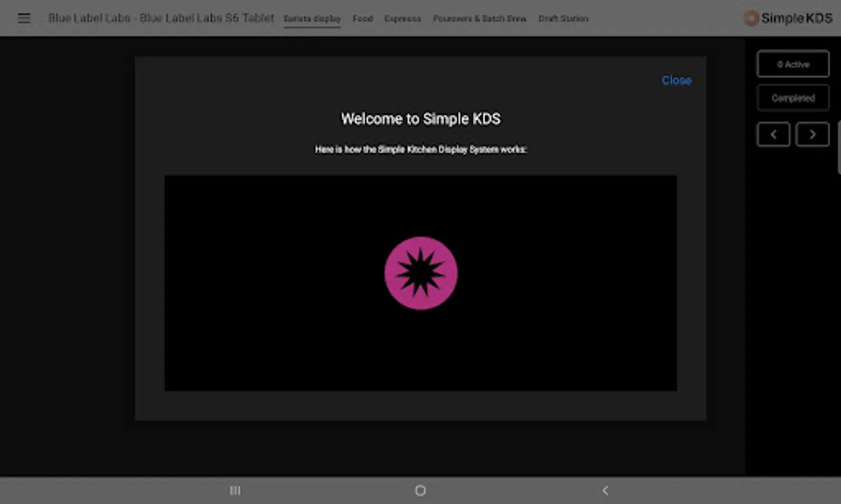The image size is (841, 504).
Task: Click the 'Here is how' description text
Action: click(x=421, y=150)
